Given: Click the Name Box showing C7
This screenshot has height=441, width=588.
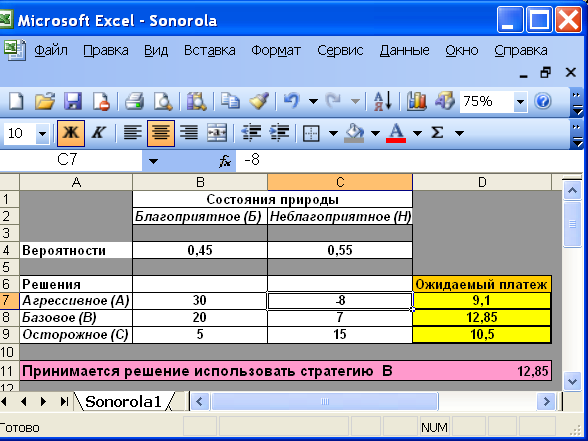Looking at the screenshot, I should [x=71, y=160].
